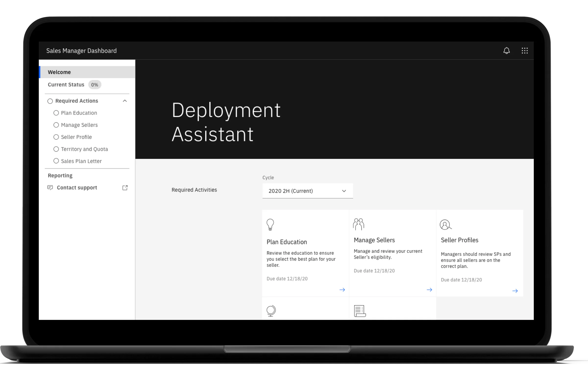Click the Contact support chat icon

[50, 188]
